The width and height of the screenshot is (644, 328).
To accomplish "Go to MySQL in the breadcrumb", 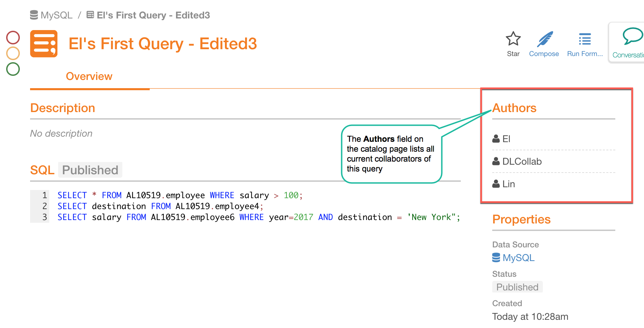I will pos(56,15).
